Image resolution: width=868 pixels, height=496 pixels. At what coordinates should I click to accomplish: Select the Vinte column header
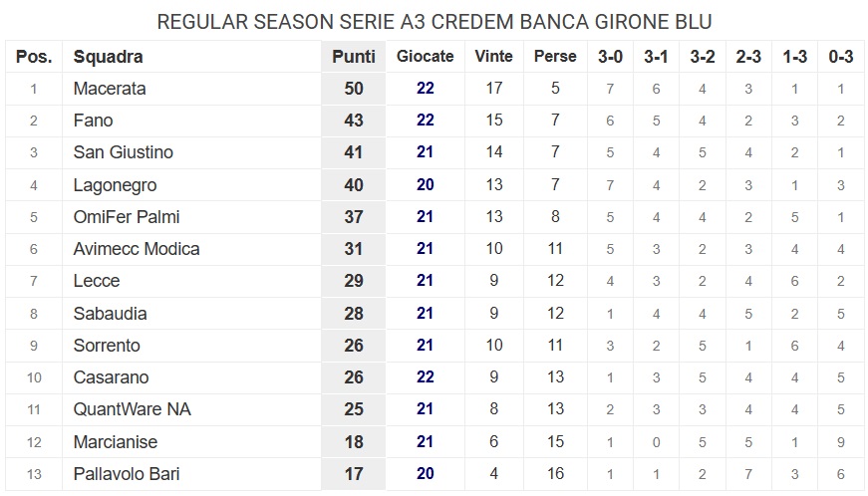click(494, 57)
